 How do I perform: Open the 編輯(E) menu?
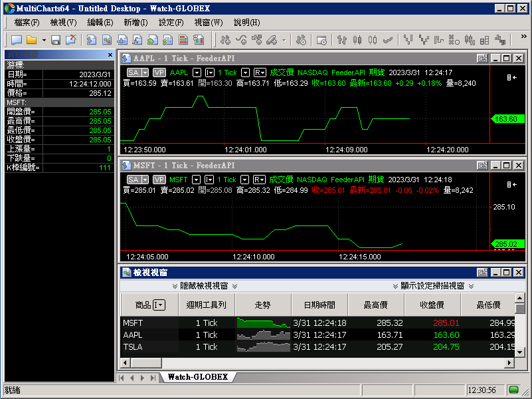[x=100, y=23]
